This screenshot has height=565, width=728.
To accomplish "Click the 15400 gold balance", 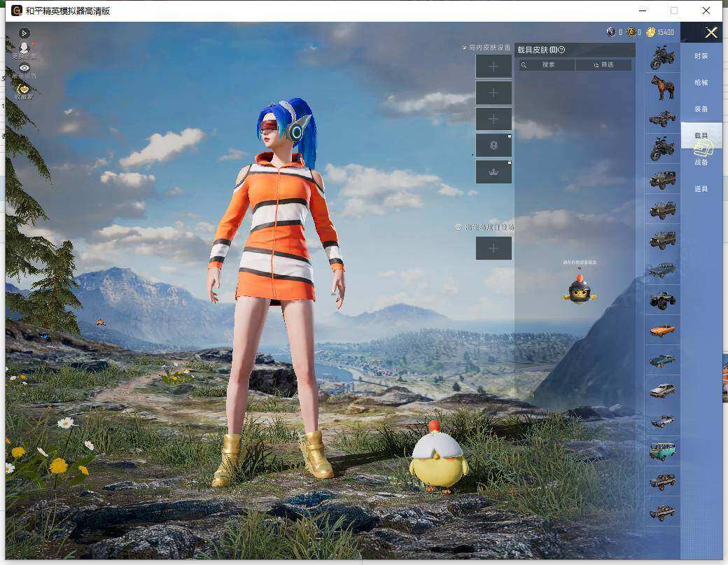I will (x=665, y=32).
